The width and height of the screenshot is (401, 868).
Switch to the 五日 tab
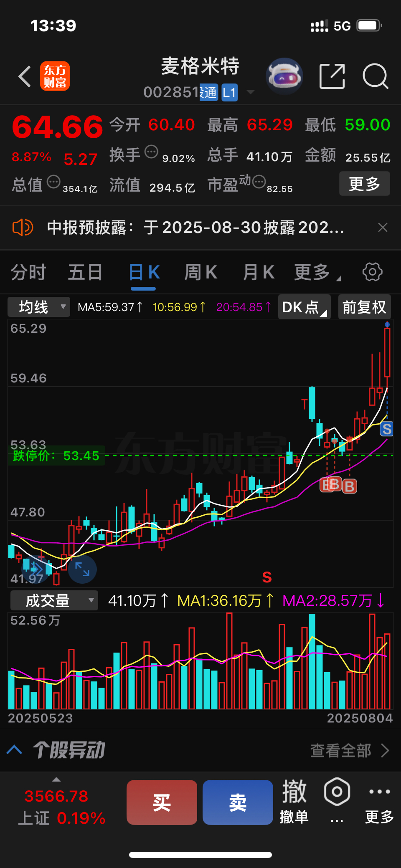pyautogui.click(x=85, y=272)
